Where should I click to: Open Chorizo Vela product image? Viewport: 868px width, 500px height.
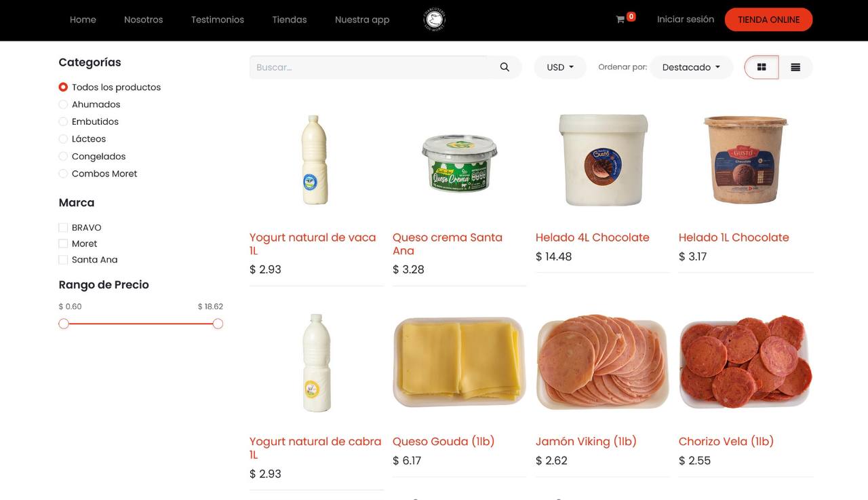(x=746, y=362)
